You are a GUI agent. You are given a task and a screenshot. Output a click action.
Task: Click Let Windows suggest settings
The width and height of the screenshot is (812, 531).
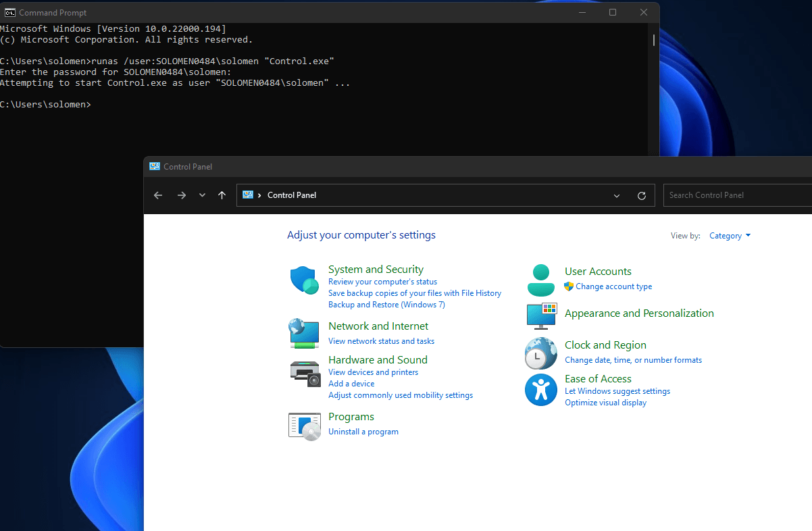tap(617, 391)
